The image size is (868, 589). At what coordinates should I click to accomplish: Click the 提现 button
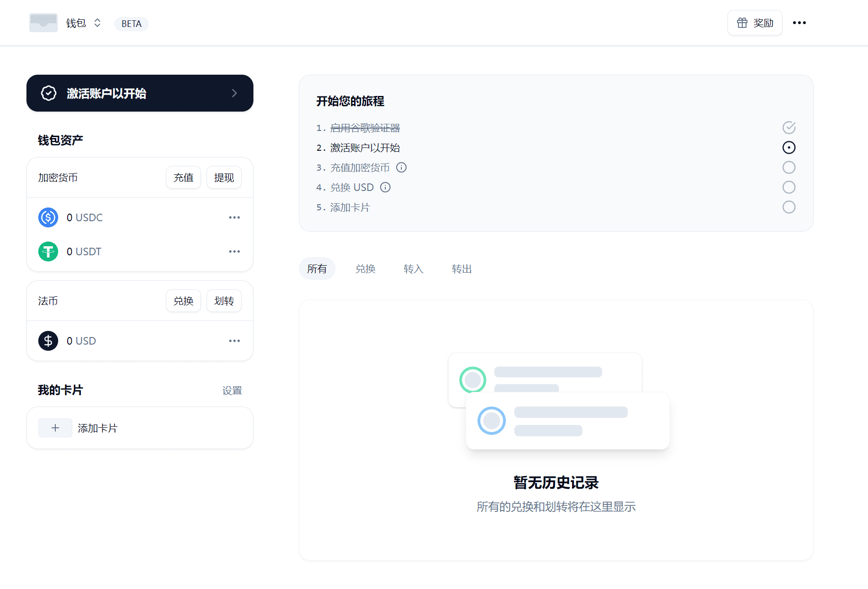pyautogui.click(x=224, y=177)
